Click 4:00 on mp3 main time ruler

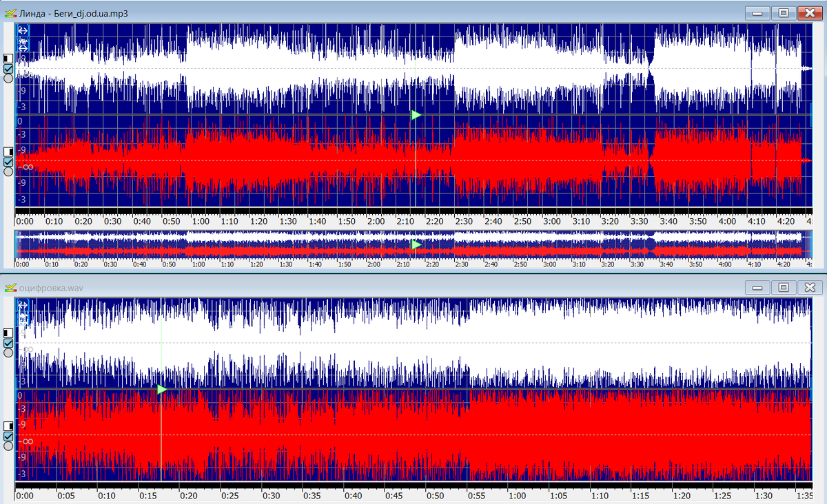pos(726,221)
